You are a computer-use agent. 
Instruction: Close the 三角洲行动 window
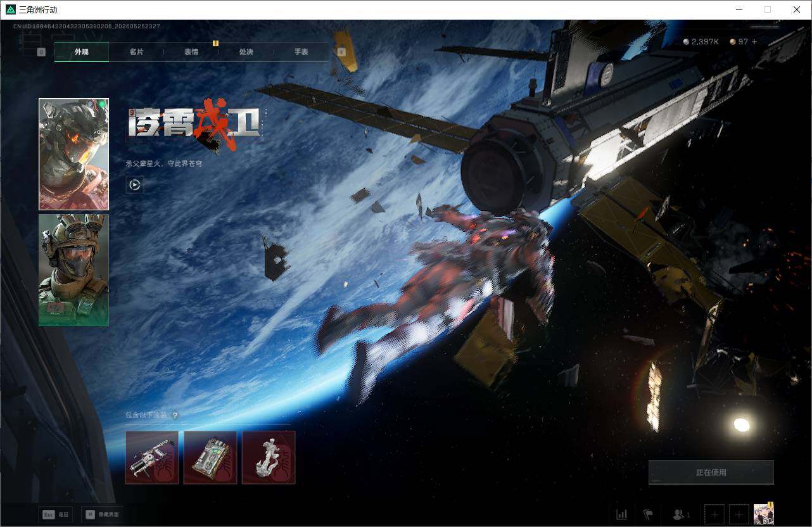pos(797,10)
